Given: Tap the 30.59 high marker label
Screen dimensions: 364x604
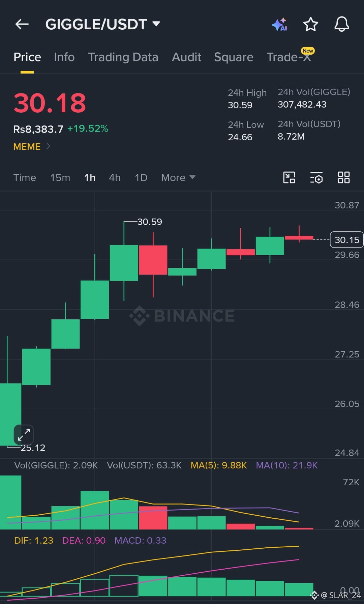Looking at the screenshot, I should click(150, 222).
